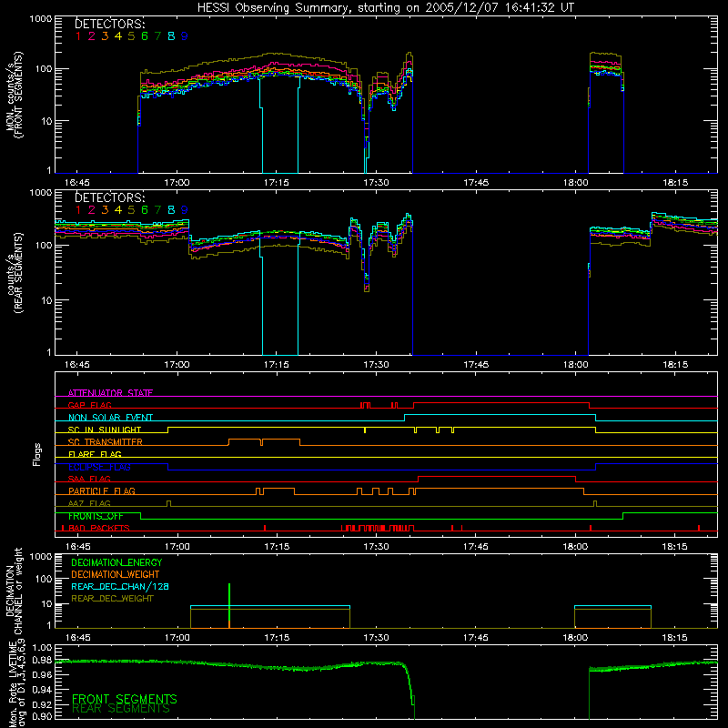Click the FRONTS_OFF flag label
The height and width of the screenshot is (728, 728).
coord(96,516)
